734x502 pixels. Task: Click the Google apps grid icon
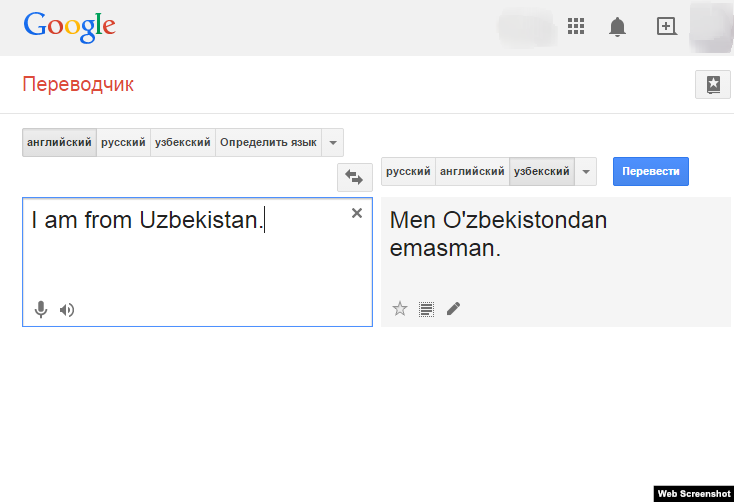click(x=576, y=27)
